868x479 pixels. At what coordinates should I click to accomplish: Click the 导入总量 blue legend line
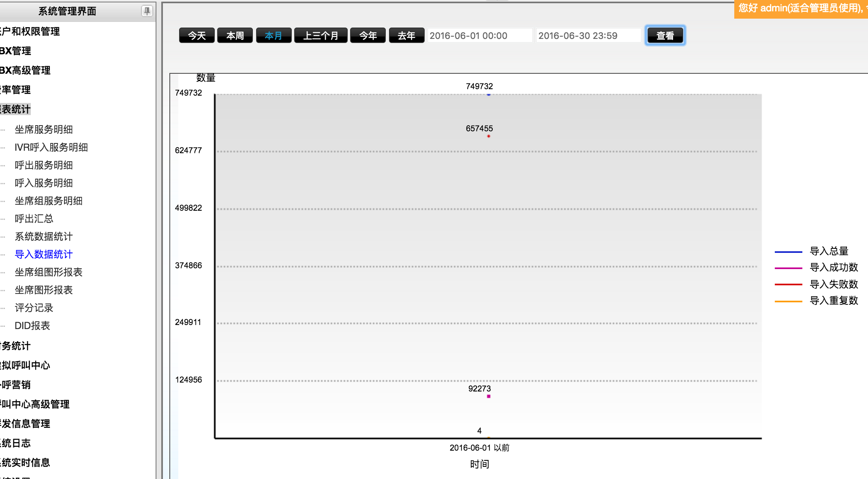(788, 252)
